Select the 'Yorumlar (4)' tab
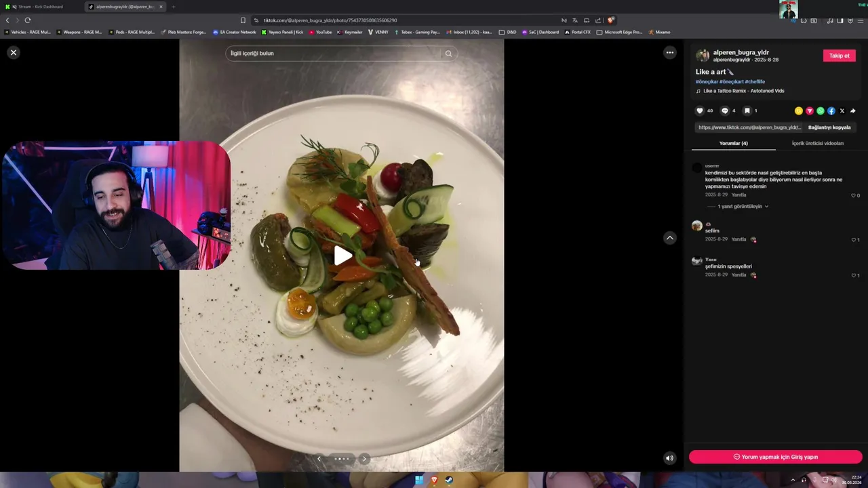 click(733, 144)
